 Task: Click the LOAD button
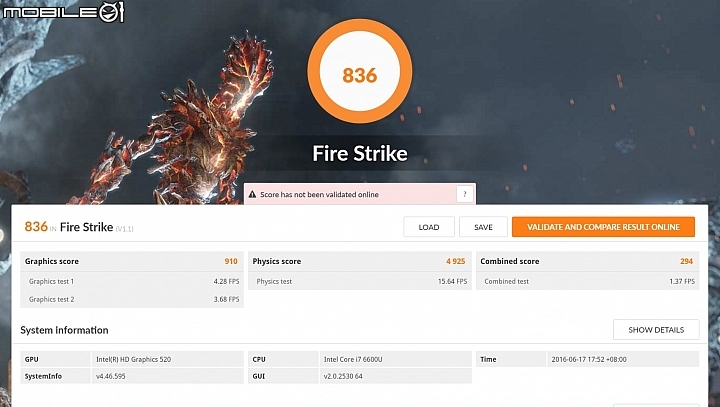click(429, 227)
